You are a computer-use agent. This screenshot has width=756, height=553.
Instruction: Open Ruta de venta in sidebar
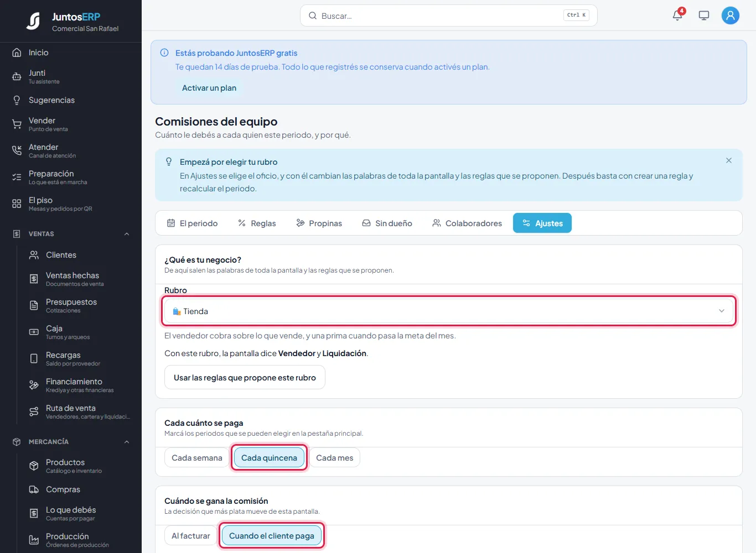click(80, 411)
